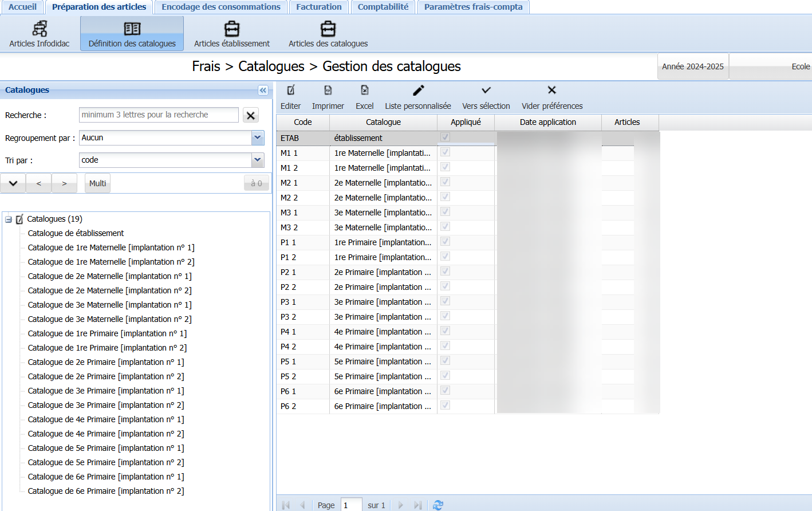This screenshot has width=812, height=511.
Task: Switch to the Comptabilité tab
Action: [x=383, y=7]
